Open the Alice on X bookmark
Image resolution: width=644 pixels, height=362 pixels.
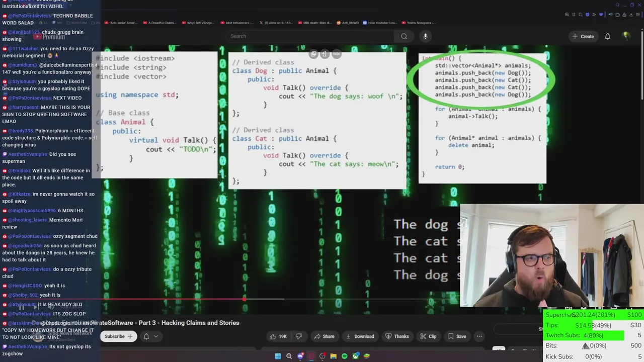pyautogui.click(x=276, y=23)
